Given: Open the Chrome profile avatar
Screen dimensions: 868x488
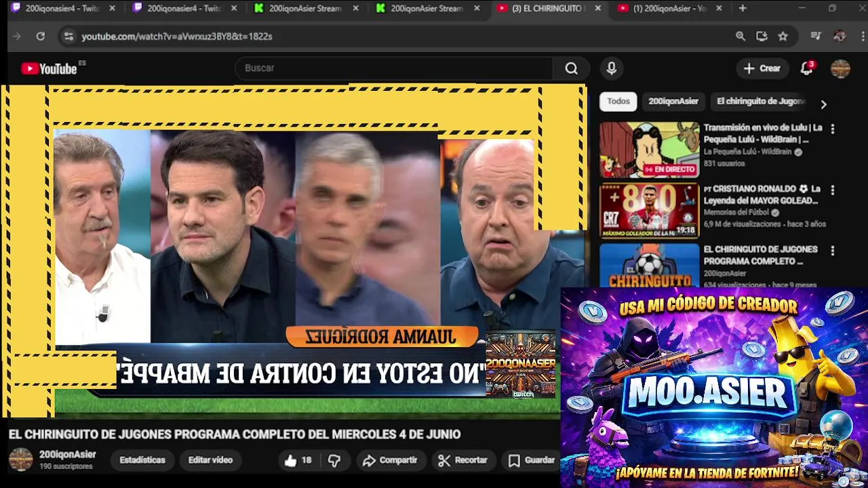Looking at the screenshot, I should tap(840, 37).
